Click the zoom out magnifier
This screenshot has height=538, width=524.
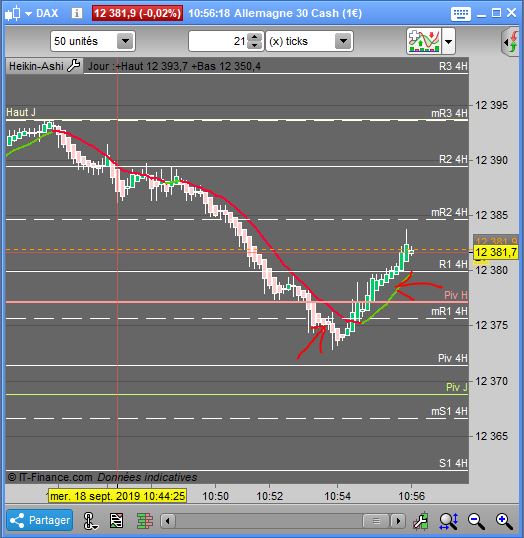click(x=476, y=521)
